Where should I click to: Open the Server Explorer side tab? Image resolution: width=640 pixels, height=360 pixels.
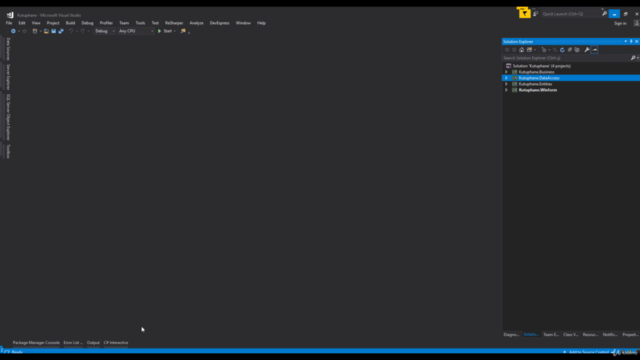[8, 77]
